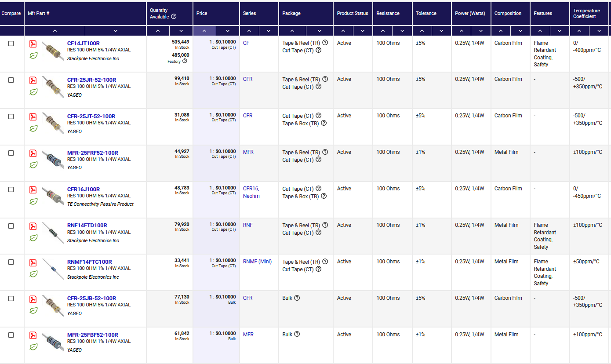This screenshot has height=364, width=611.
Task: Sort Price column ascending (highlighted arrow)
Action: coord(204,31)
